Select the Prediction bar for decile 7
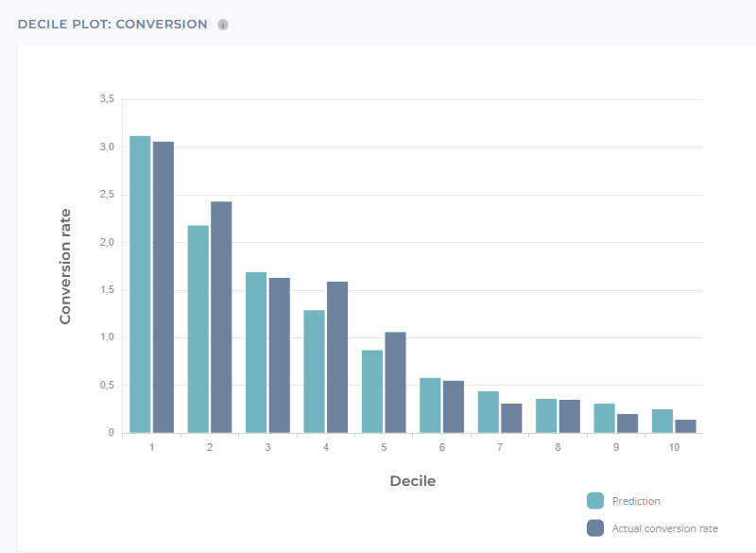This screenshot has height=553, width=756. point(489,412)
